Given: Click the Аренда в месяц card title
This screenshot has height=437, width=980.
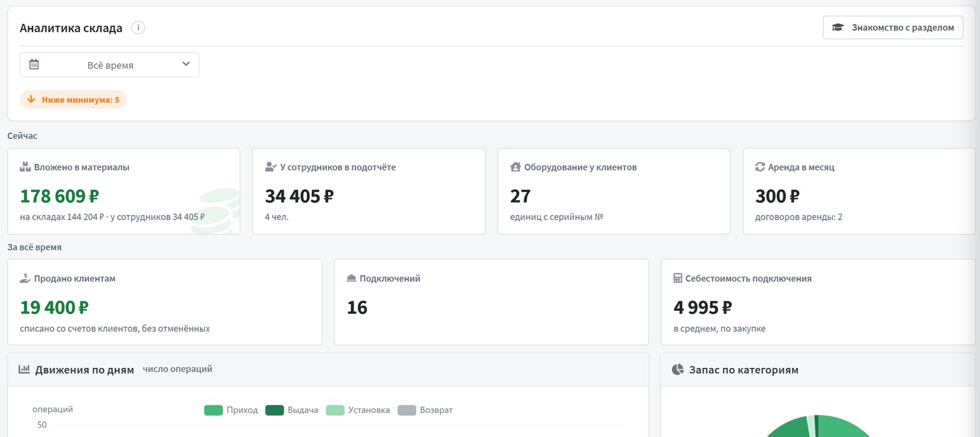Looking at the screenshot, I should coord(801,167).
